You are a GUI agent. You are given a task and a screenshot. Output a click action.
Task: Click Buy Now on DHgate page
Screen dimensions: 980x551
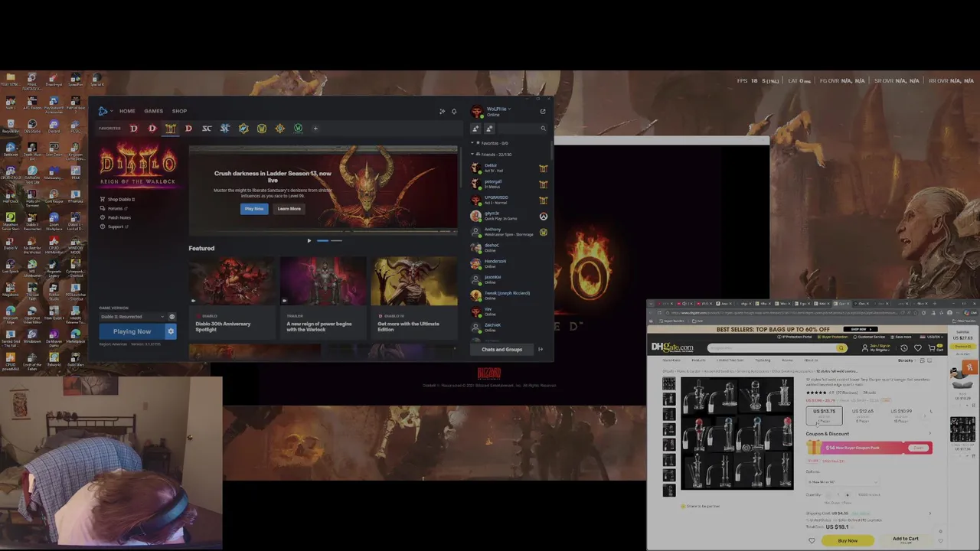click(848, 541)
